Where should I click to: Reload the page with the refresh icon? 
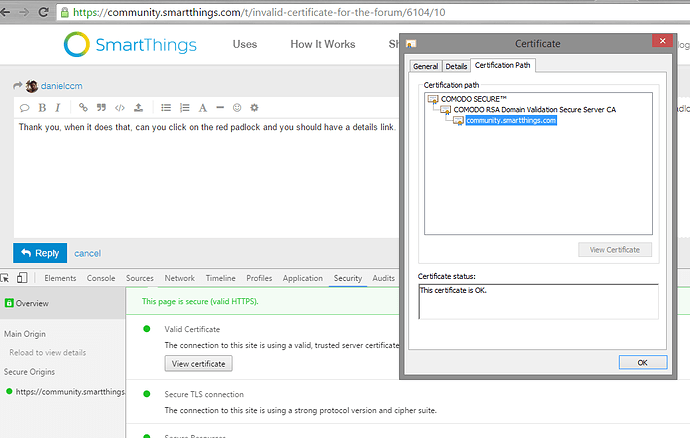(x=43, y=12)
